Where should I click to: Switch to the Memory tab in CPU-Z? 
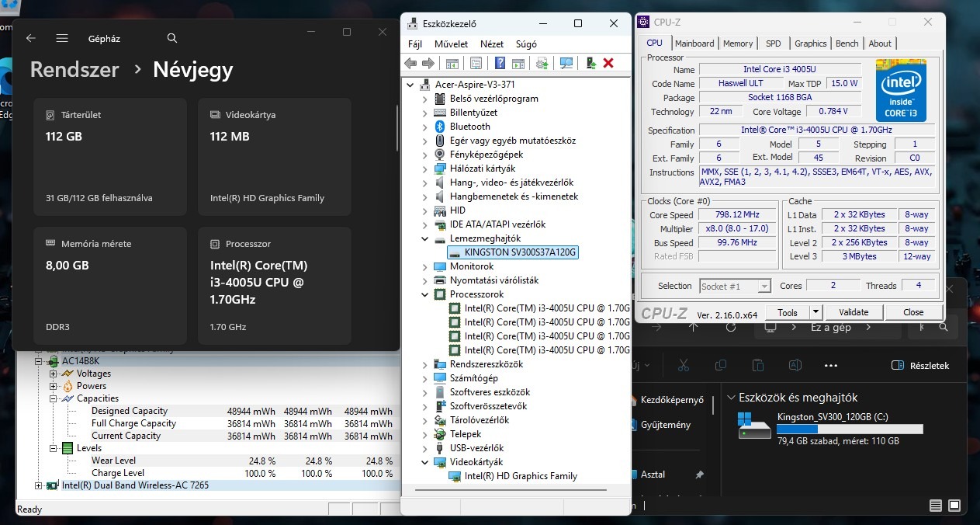click(738, 43)
